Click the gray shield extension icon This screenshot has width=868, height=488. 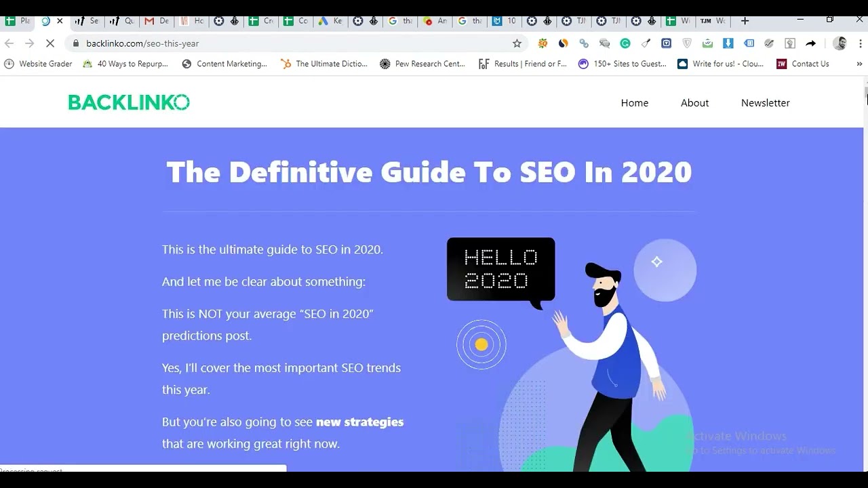coord(687,43)
